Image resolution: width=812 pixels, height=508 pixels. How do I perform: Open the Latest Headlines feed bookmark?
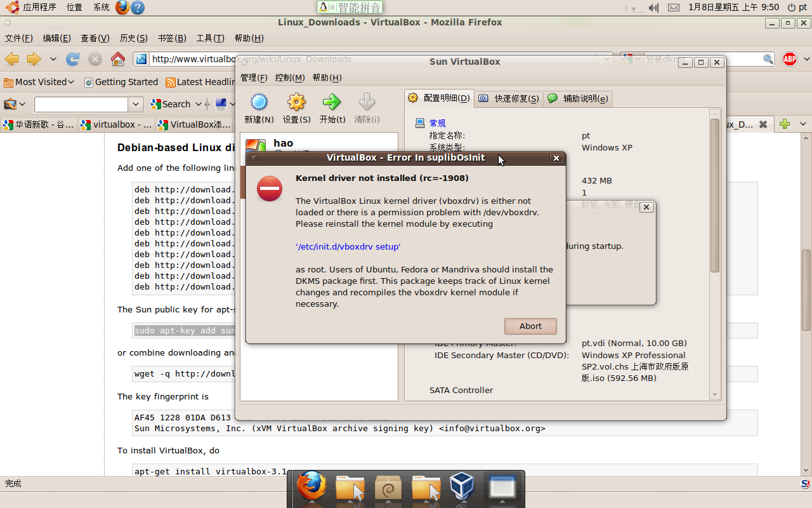(x=200, y=82)
